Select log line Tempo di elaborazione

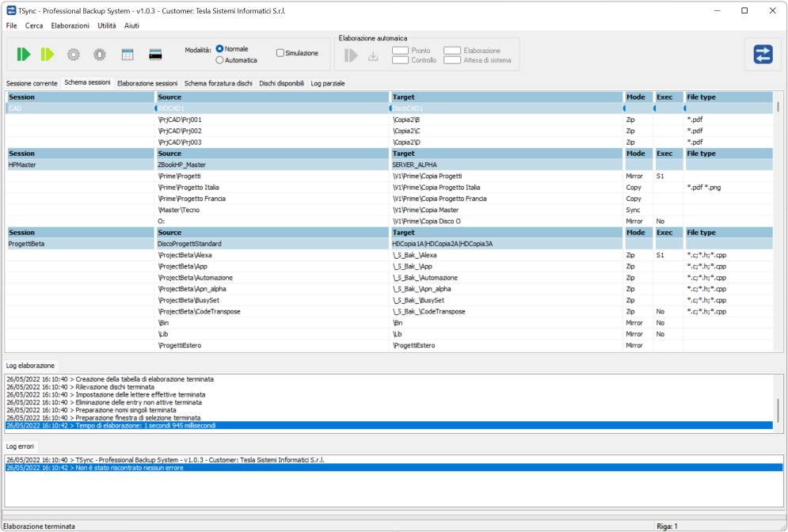(x=389, y=425)
